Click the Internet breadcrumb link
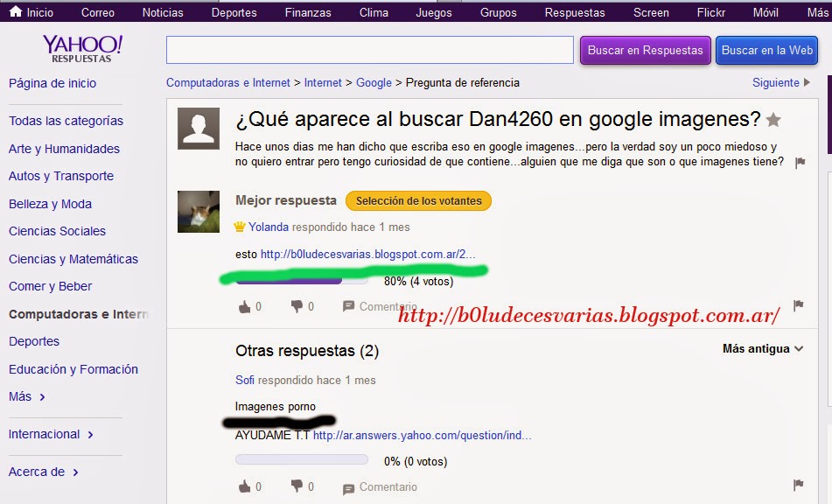 pos(323,83)
